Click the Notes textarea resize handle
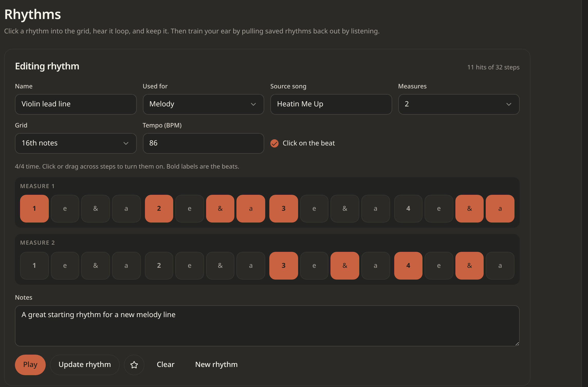The height and width of the screenshot is (387, 588). 517,344
